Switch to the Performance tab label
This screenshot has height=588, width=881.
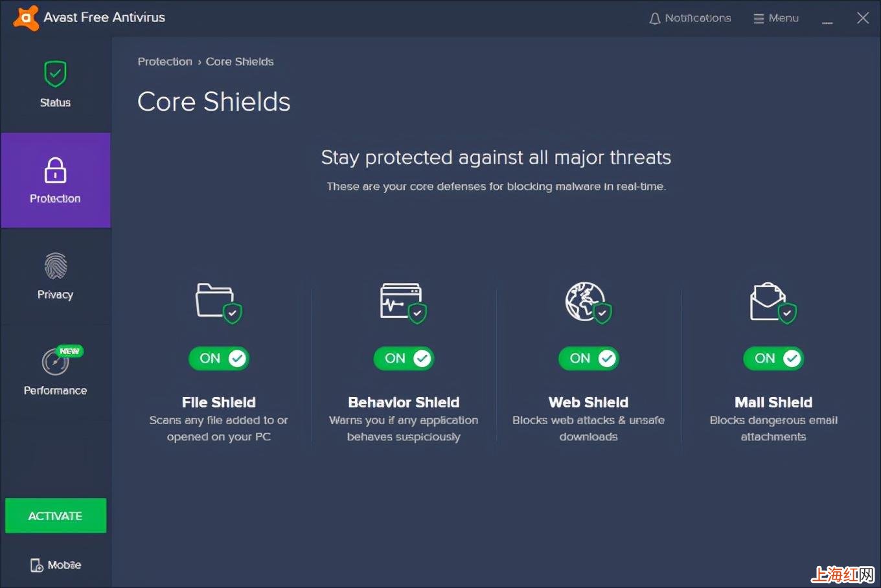55,390
